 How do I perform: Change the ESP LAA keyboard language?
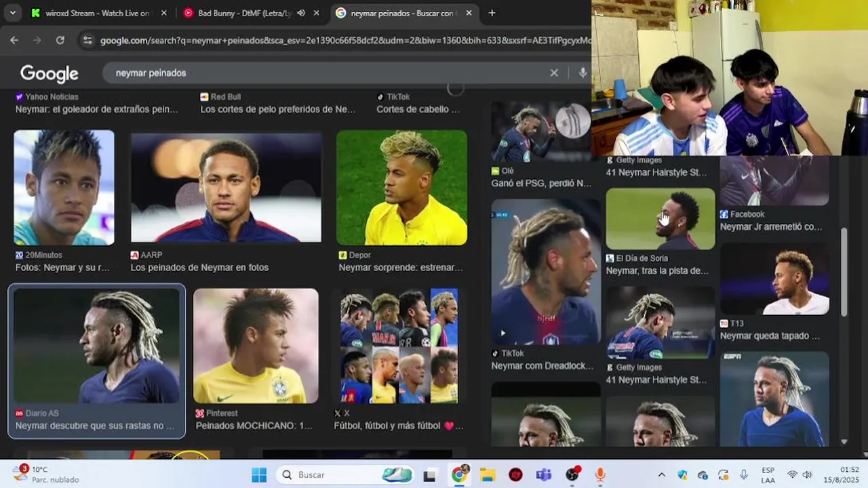coord(768,475)
